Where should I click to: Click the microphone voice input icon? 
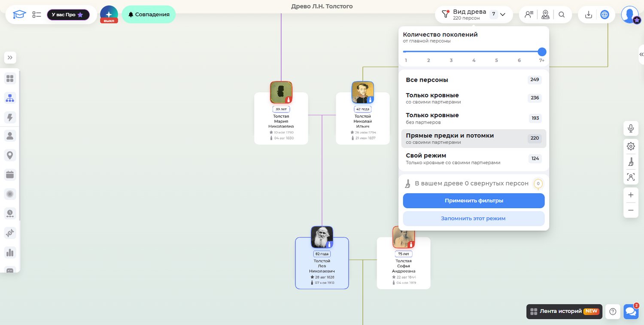pyautogui.click(x=631, y=128)
